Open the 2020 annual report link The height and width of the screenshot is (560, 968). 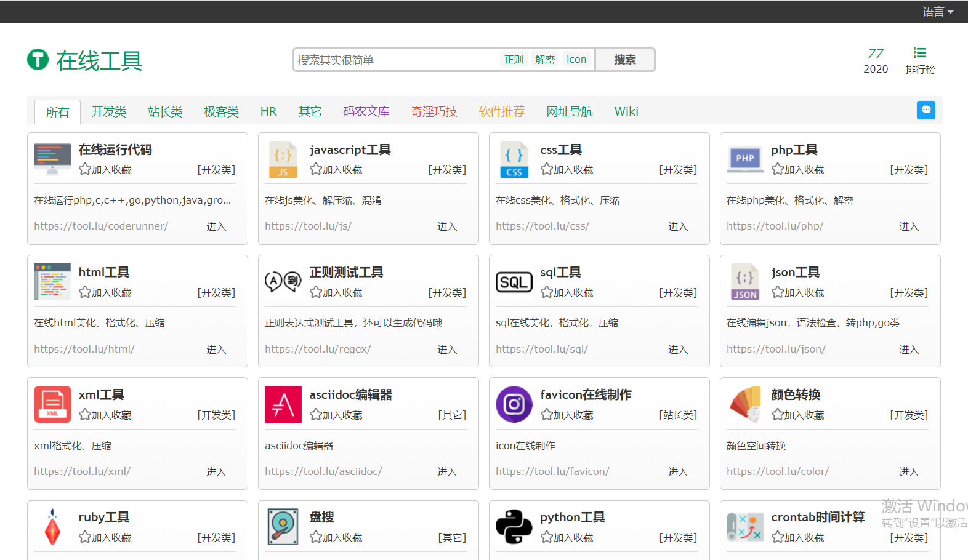[876, 61]
